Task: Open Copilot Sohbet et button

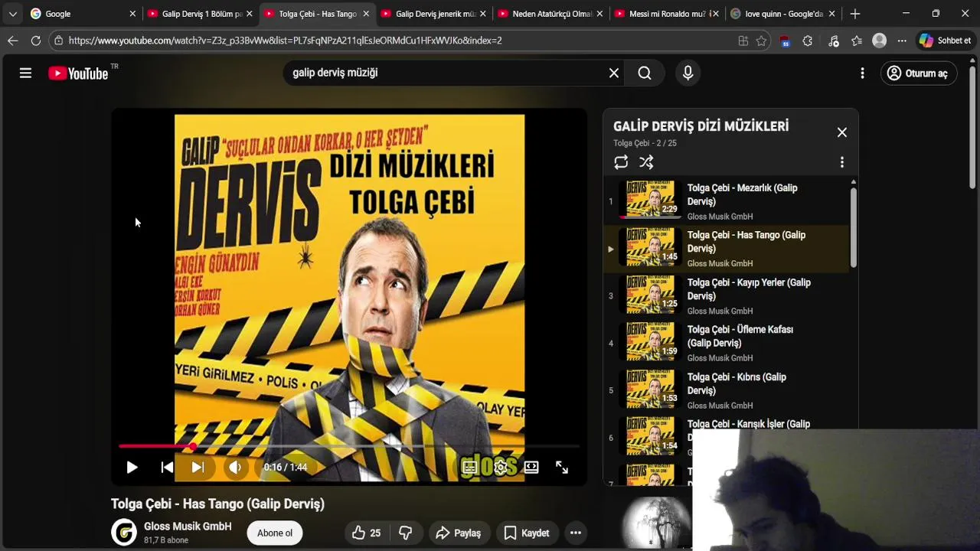Action: pyautogui.click(x=946, y=41)
